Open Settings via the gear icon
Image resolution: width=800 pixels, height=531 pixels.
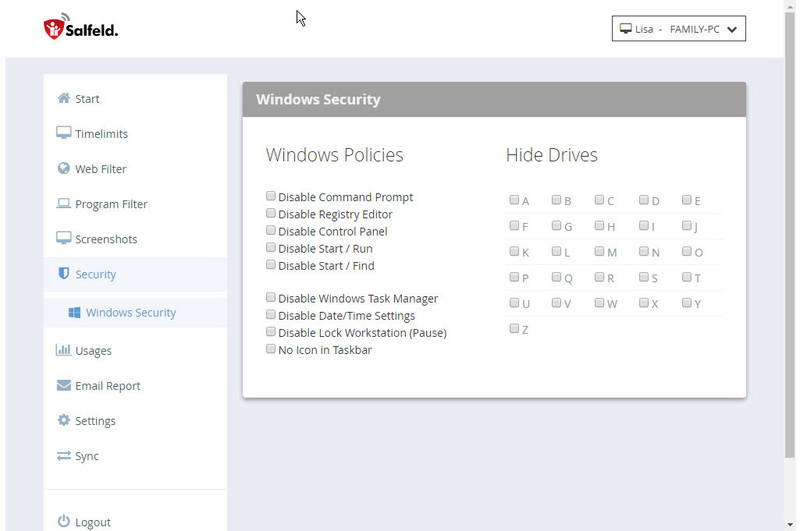[64, 420]
